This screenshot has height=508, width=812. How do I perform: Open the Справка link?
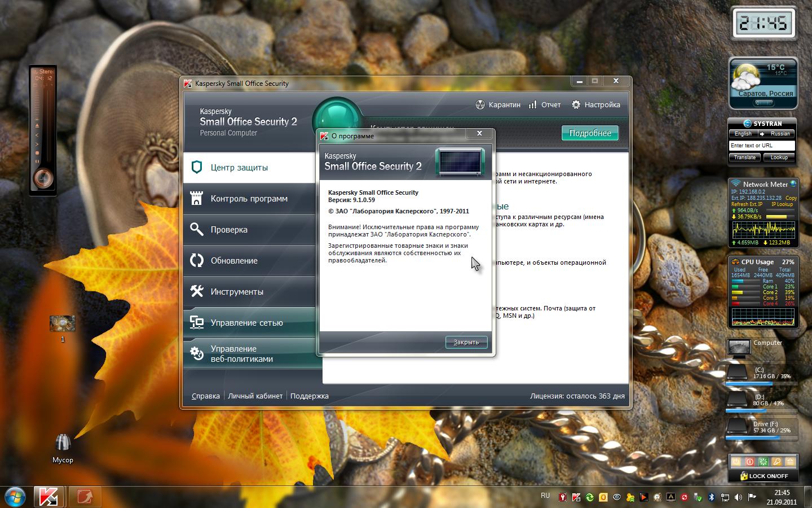click(x=206, y=396)
